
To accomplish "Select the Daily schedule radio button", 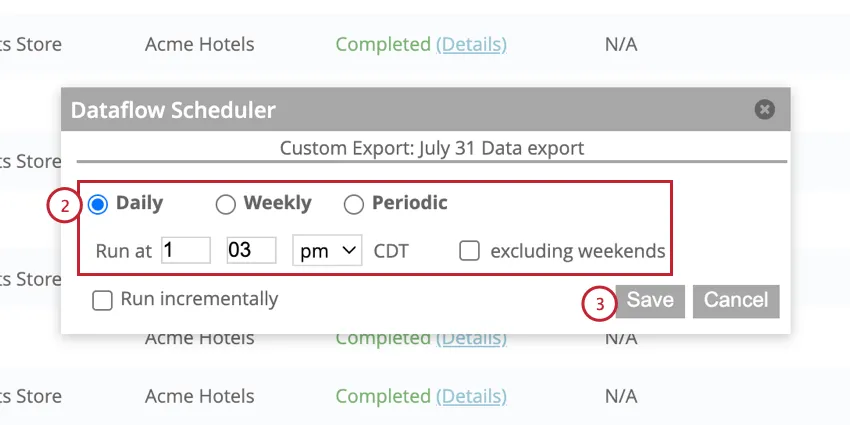I will (98, 204).
